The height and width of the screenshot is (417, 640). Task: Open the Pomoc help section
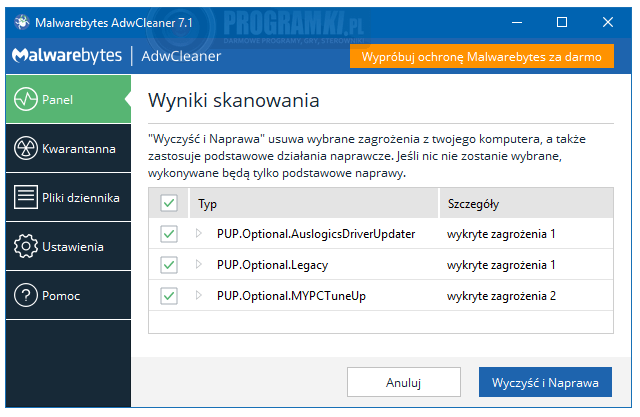pos(68,295)
